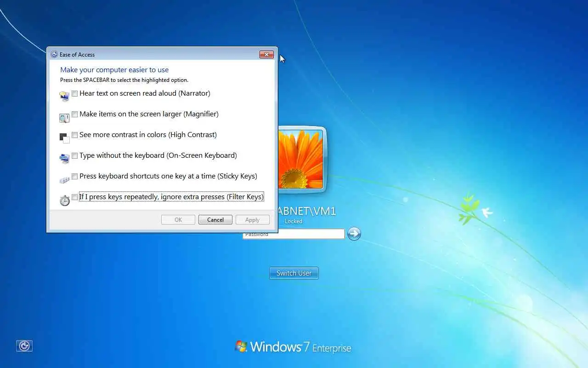
Task: Click the blue arrow submit button next to the password box
Action: [354, 234]
